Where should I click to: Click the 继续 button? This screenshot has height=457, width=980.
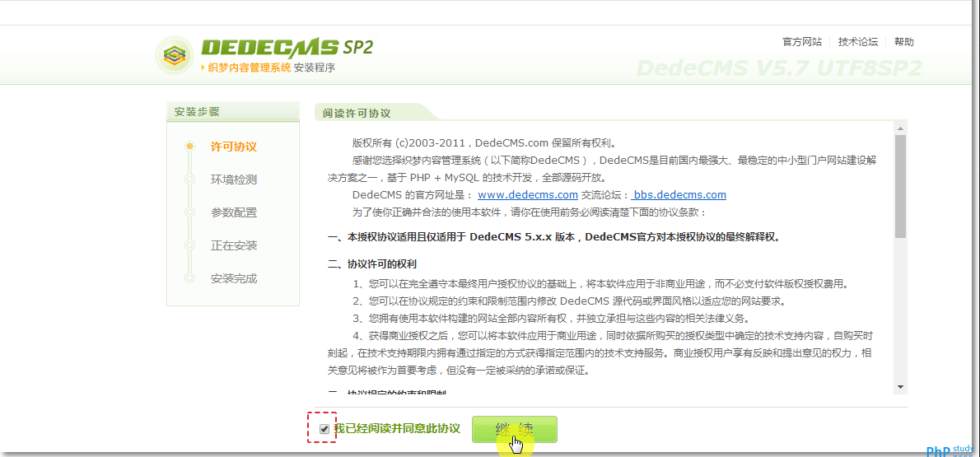[x=515, y=430]
